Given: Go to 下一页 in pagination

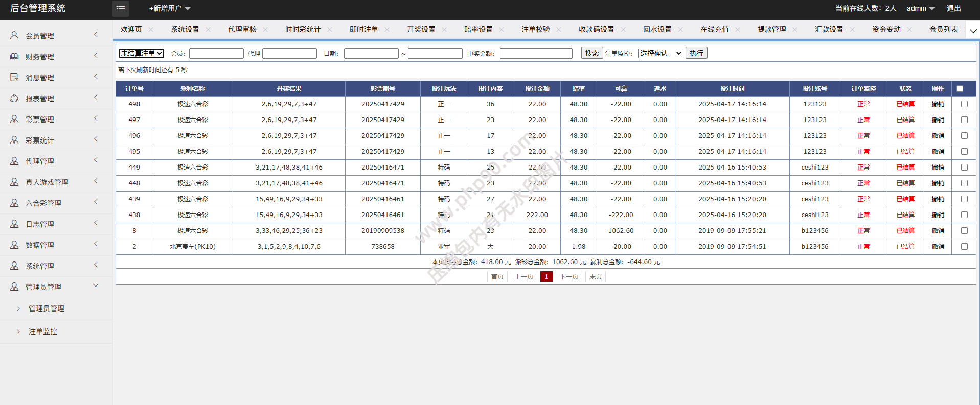Looking at the screenshot, I should click(x=569, y=277).
